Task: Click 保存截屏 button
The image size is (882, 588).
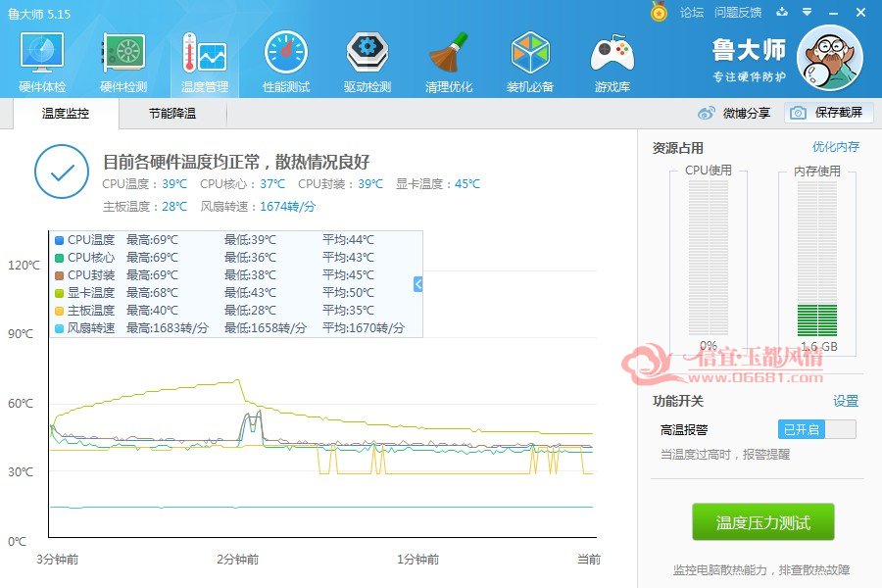Action: point(828,113)
